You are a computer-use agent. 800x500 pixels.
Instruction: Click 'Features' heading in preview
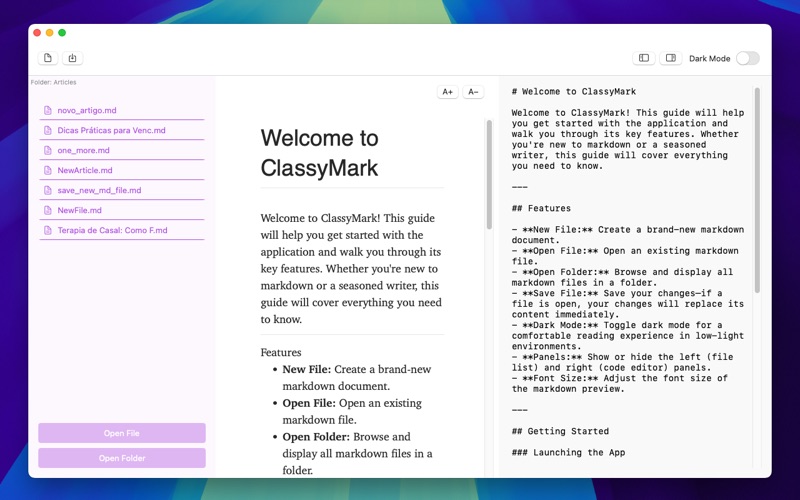tap(281, 353)
